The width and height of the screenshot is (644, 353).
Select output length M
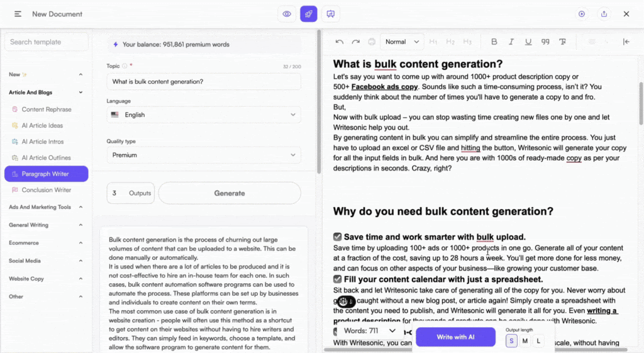click(525, 340)
